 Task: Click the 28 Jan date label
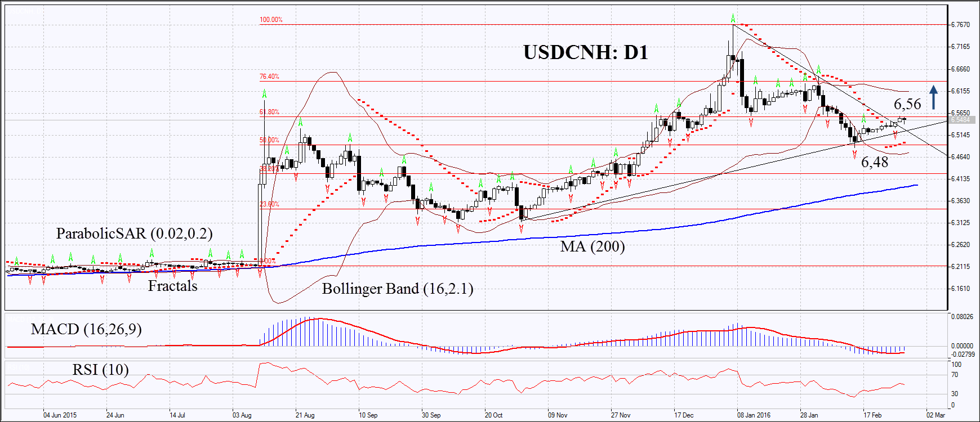click(x=809, y=415)
